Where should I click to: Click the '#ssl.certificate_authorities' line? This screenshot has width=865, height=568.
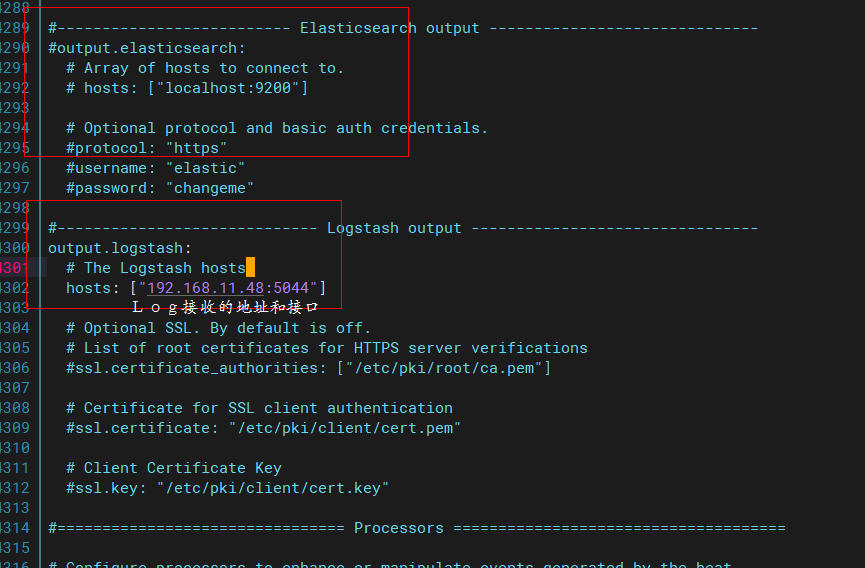308,368
